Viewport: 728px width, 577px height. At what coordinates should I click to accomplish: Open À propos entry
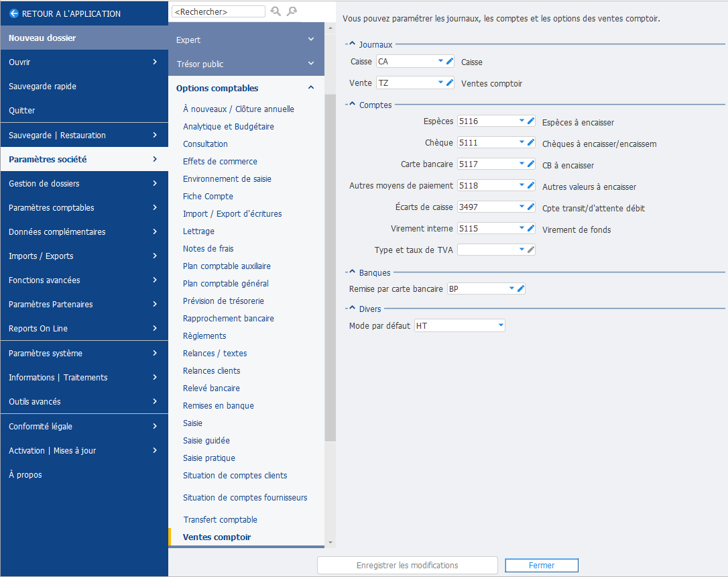pos(84,474)
